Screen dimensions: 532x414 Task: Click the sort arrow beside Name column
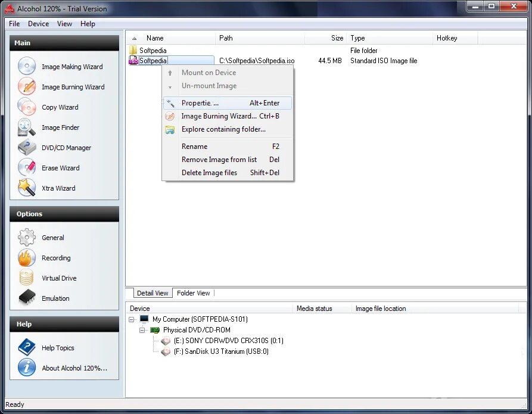(x=135, y=38)
